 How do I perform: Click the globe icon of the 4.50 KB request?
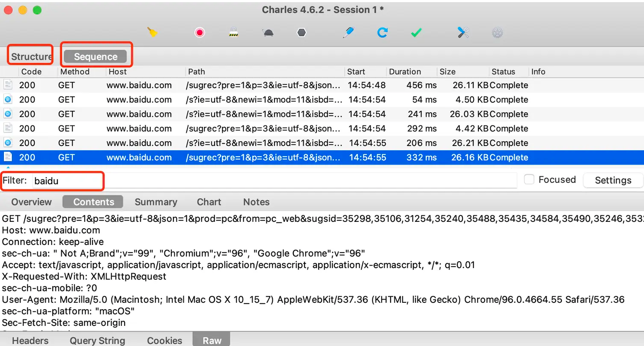8,99
